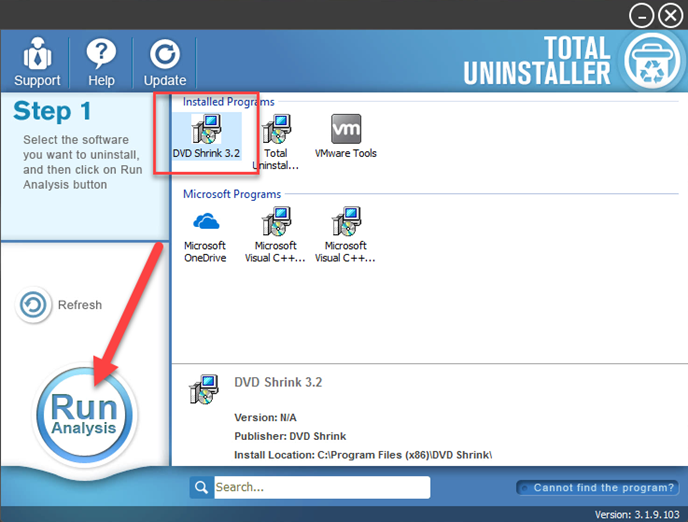The image size is (688, 522).
Task: Click 'Install Location: C:\Program Files (x86)\DVD Shrink\' text
Action: pyautogui.click(x=363, y=455)
